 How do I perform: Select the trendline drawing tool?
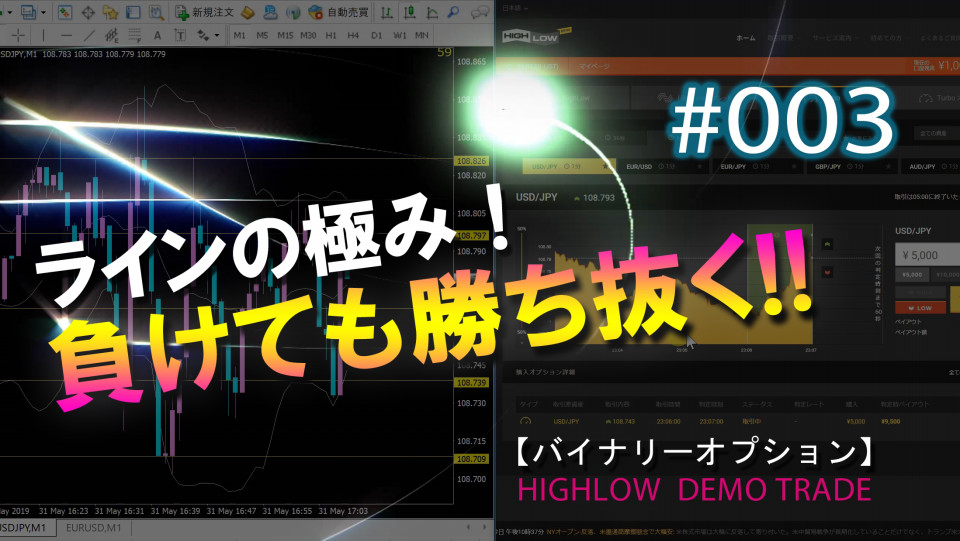click(89, 35)
